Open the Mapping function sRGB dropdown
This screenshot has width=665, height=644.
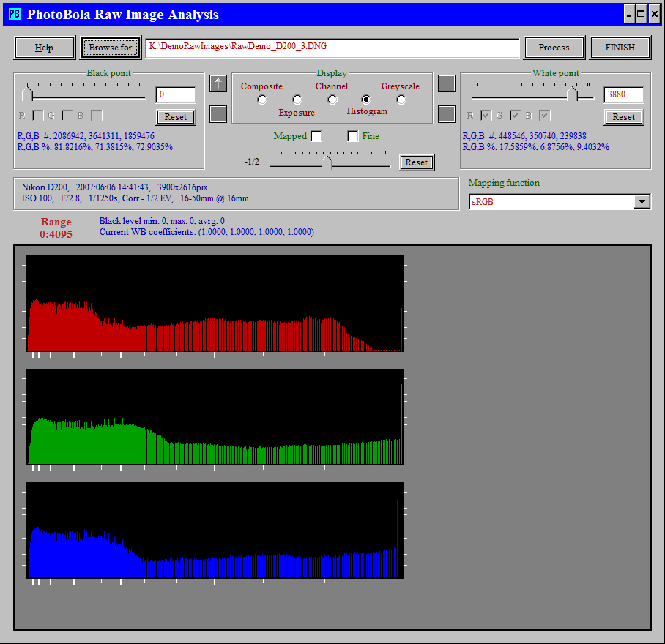642,202
